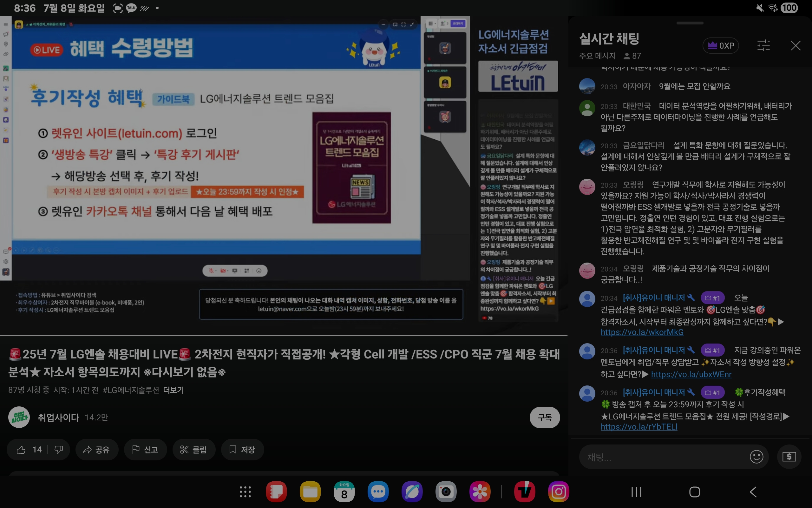Like the live stream video
Image resolution: width=812 pixels, height=508 pixels.
29,450
